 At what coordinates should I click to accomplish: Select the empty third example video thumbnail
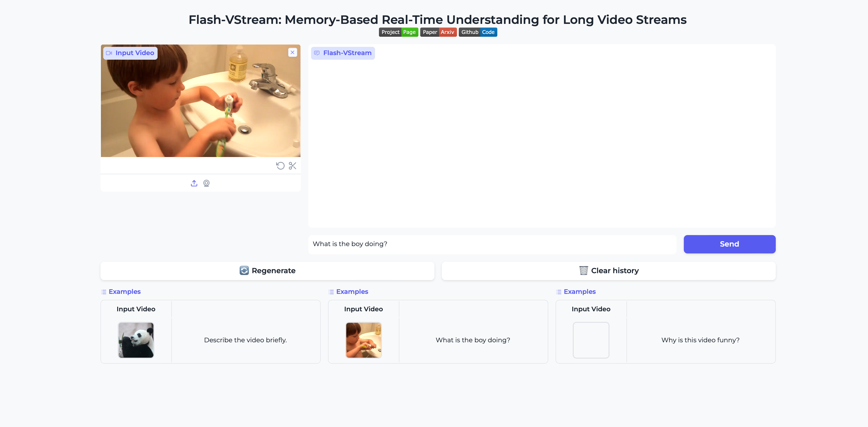(x=591, y=340)
